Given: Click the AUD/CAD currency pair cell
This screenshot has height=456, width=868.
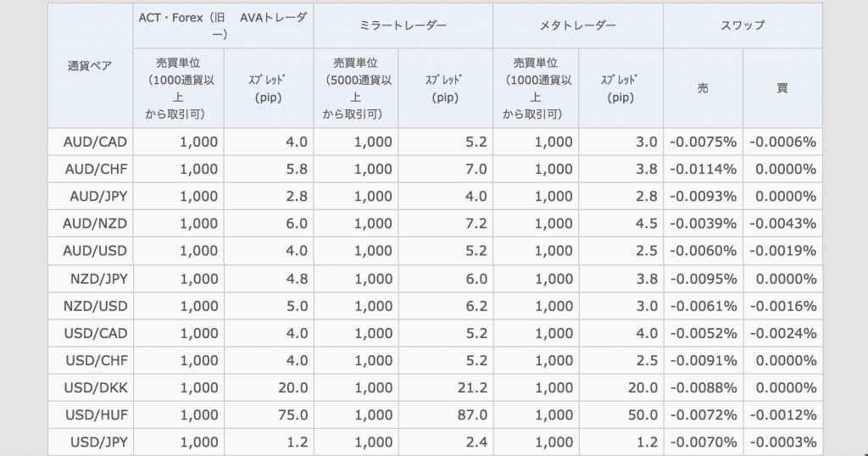Looking at the screenshot, I should pos(90,142).
